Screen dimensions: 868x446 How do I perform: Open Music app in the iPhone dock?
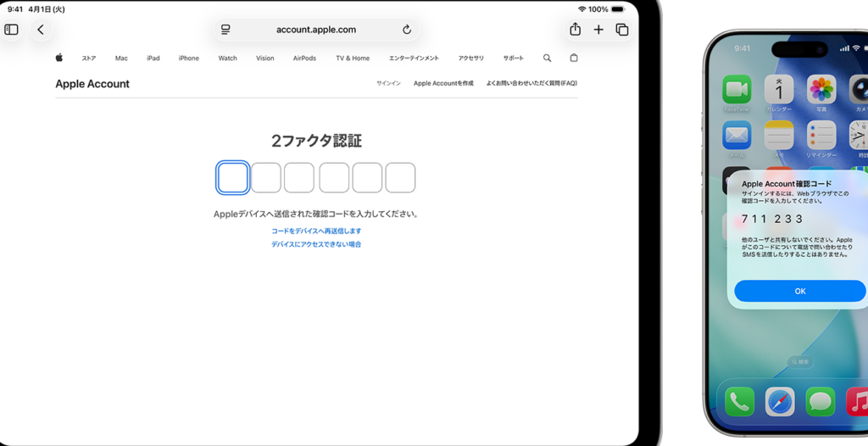857,402
